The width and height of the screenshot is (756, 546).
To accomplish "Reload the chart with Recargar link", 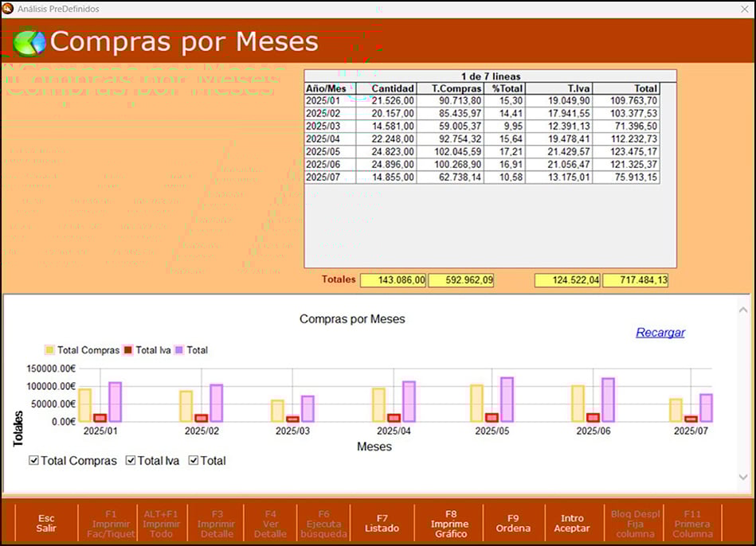I will [x=660, y=333].
